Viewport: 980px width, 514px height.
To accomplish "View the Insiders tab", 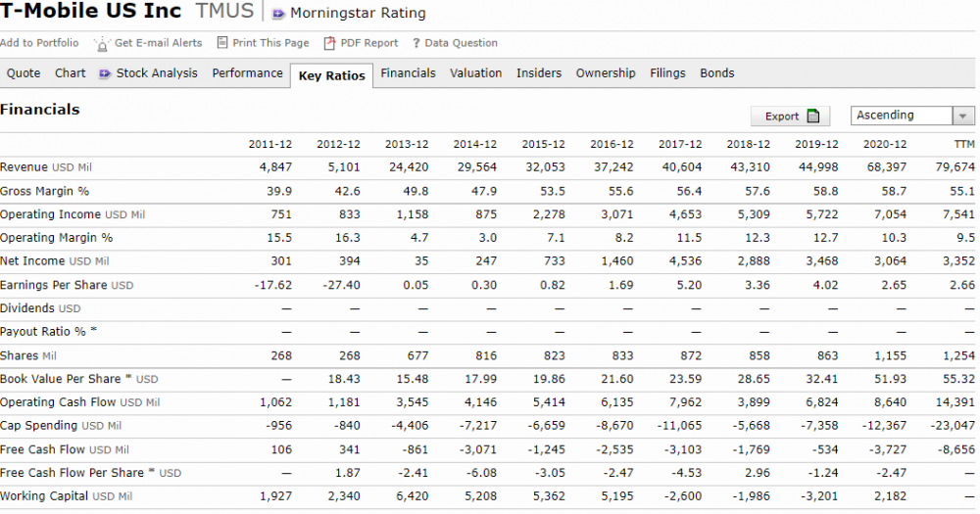I will click(x=539, y=73).
